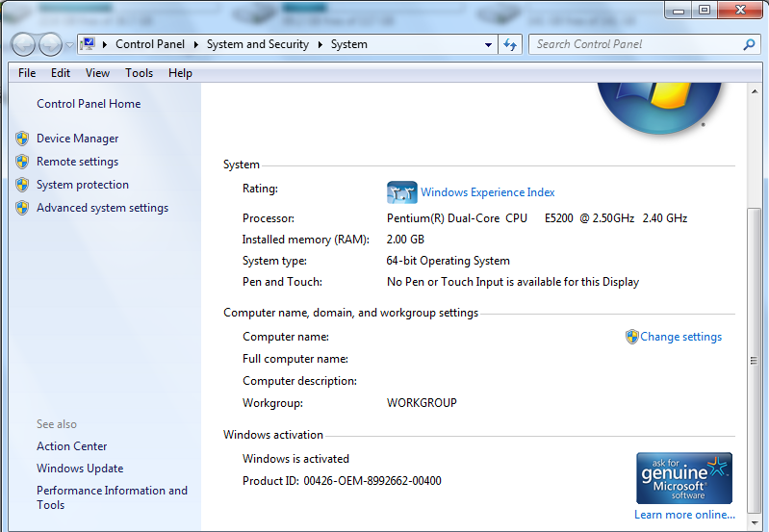Click System in the address breadcrumb
Image resolution: width=769 pixels, height=532 pixels.
tap(348, 44)
